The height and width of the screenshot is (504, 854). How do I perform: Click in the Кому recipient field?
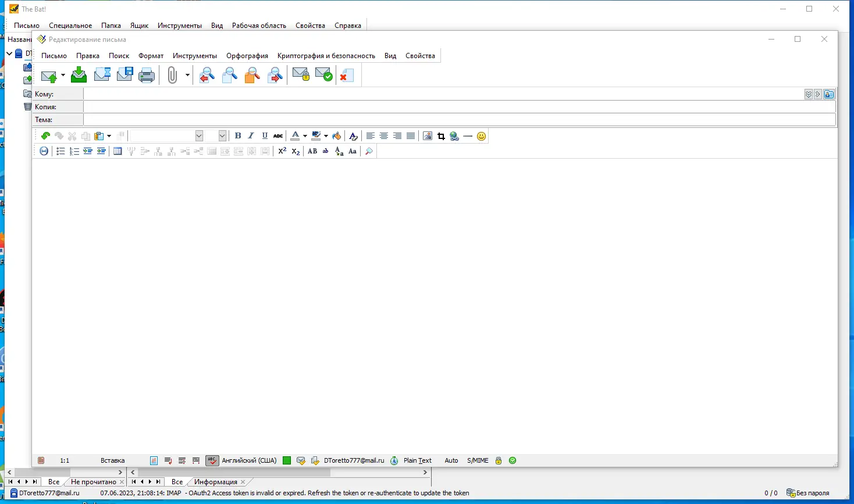coord(443,94)
